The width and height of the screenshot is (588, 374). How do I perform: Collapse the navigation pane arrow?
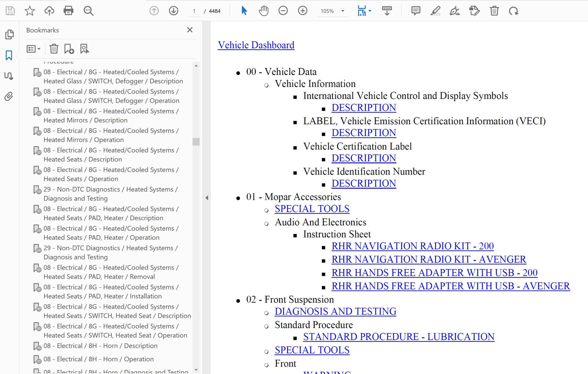(x=207, y=198)
